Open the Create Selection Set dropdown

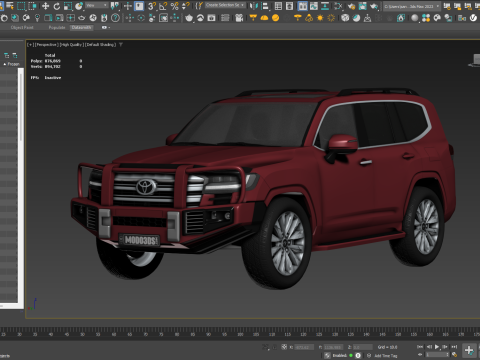[x=225, y=5]
